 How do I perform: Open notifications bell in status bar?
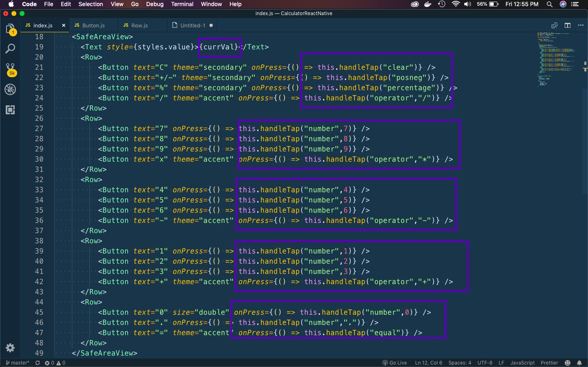click(x=579, y=363)
